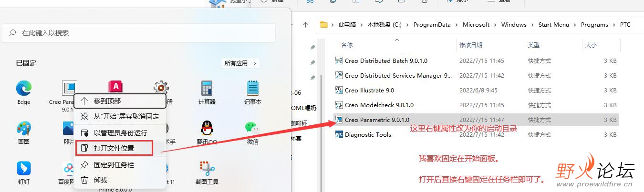
Task: Select 移到顶部 in the context menu
Action: tap(120, 101)
